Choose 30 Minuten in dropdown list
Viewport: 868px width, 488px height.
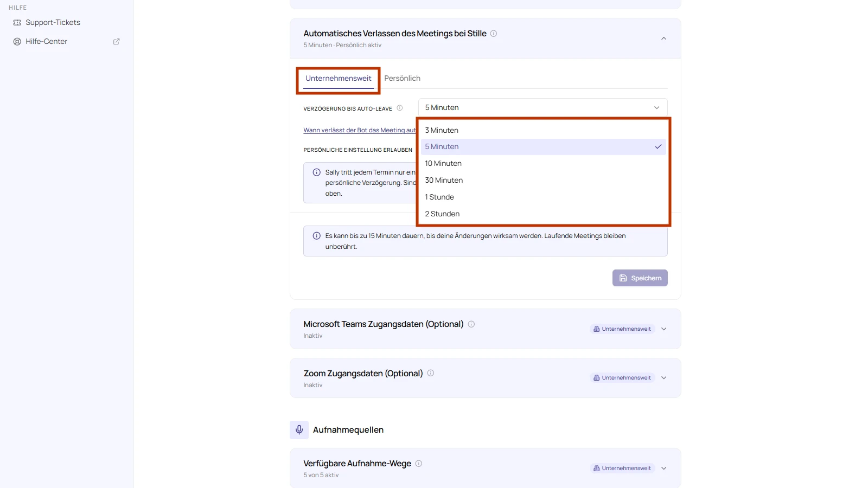[543, 181]
